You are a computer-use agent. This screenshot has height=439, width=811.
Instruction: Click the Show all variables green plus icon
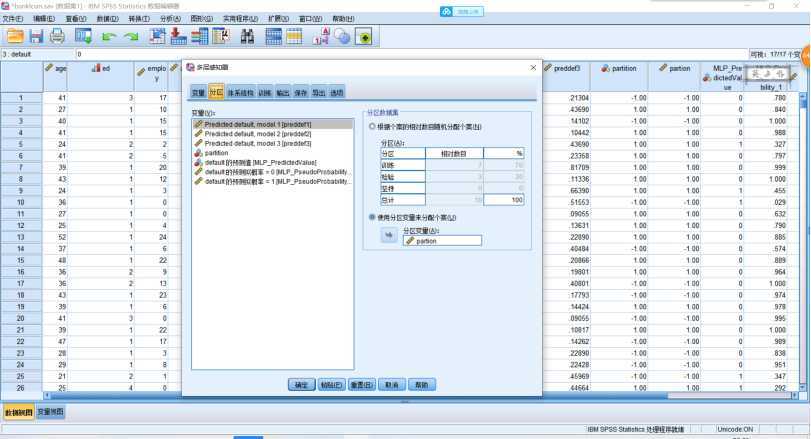coord(364,37)
